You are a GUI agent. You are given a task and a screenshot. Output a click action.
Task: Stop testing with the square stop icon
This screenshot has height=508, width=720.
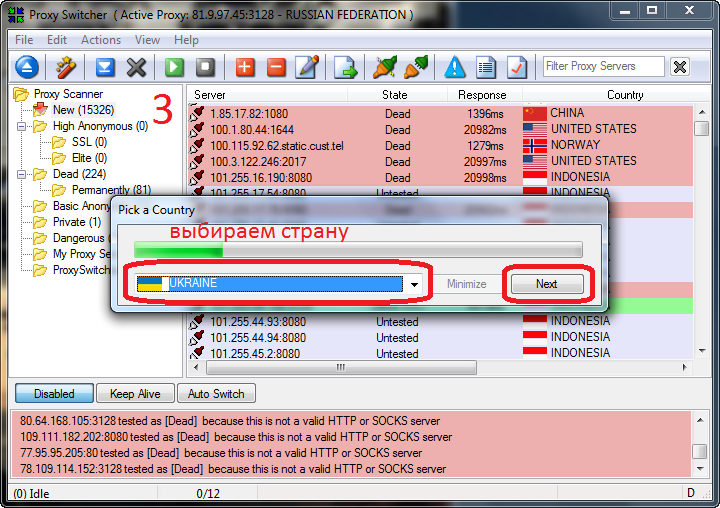pyautogui.click(x=205, y=68)
